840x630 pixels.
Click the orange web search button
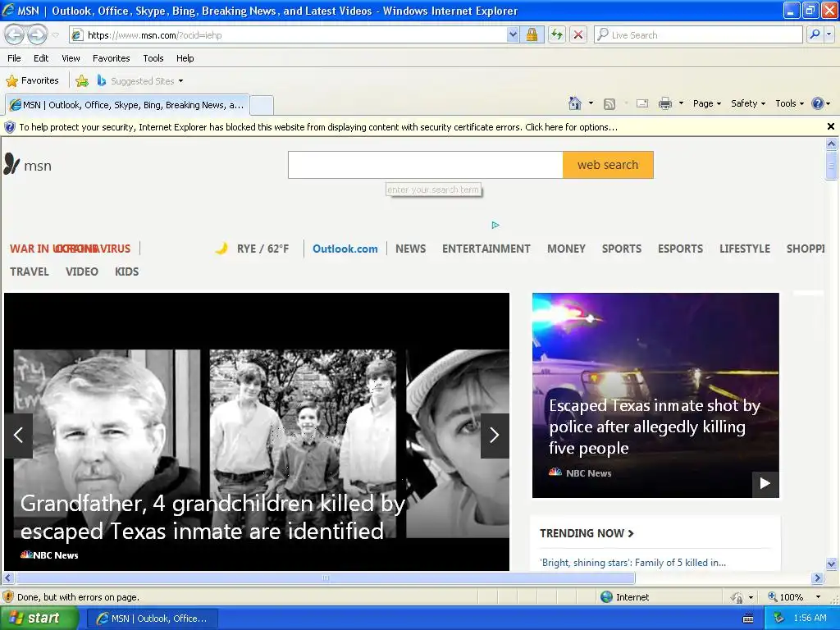pyautogui.click(x=608, y=164)
